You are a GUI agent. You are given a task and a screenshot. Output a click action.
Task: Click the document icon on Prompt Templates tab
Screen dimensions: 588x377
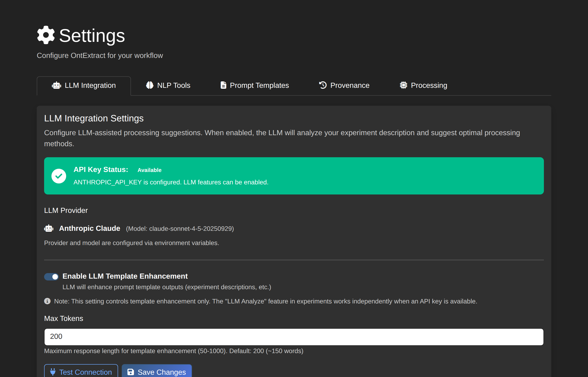[x=223, y=85]
